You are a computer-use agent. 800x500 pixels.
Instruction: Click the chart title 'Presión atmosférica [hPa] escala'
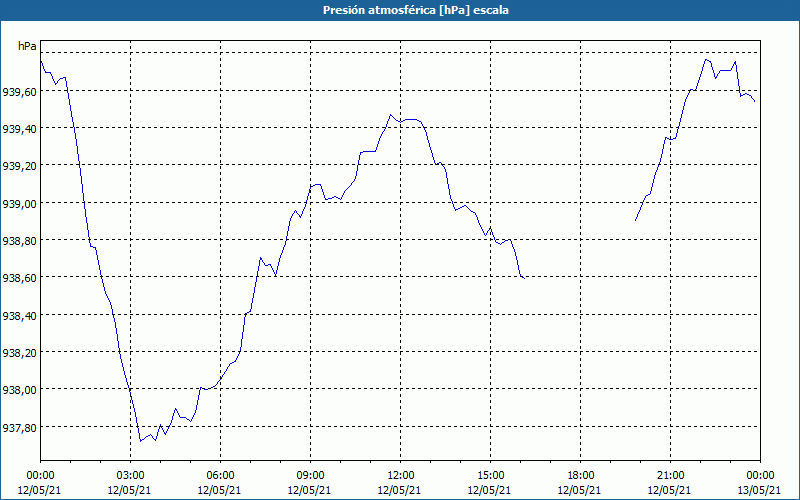click(x=416, y=10)
